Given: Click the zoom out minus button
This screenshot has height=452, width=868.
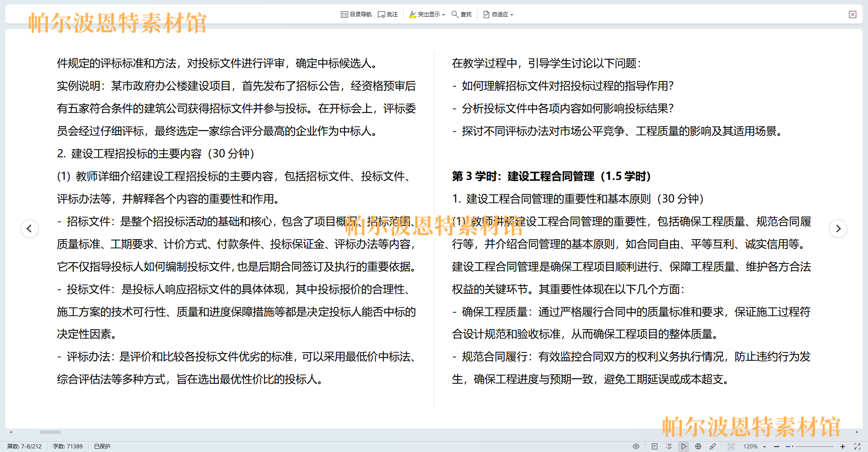Looking at the screenshot, I should (777, 446).
